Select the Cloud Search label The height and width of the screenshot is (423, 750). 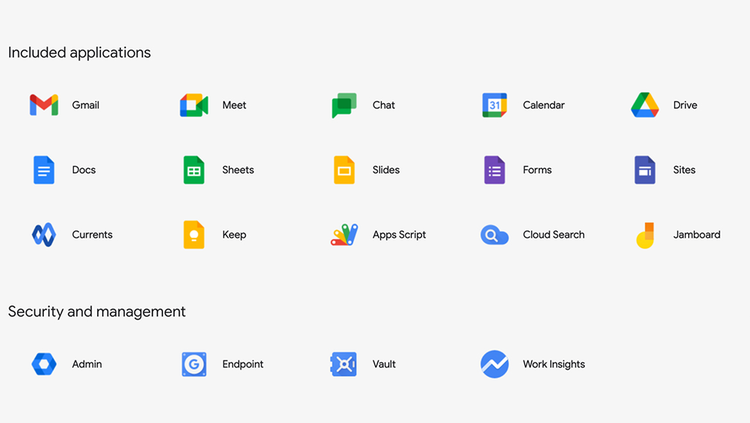(x=553, y=234)
